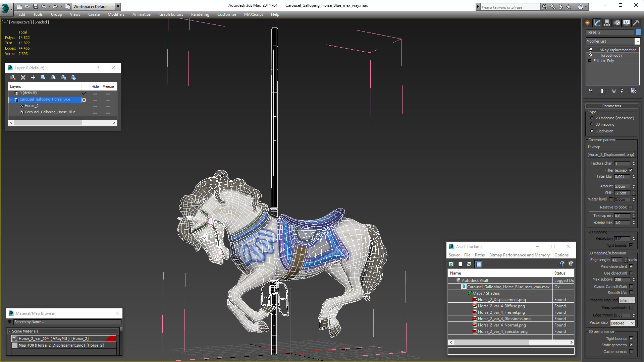Select Horse_2_var_004 VRayMtl material row

point(64,339)
